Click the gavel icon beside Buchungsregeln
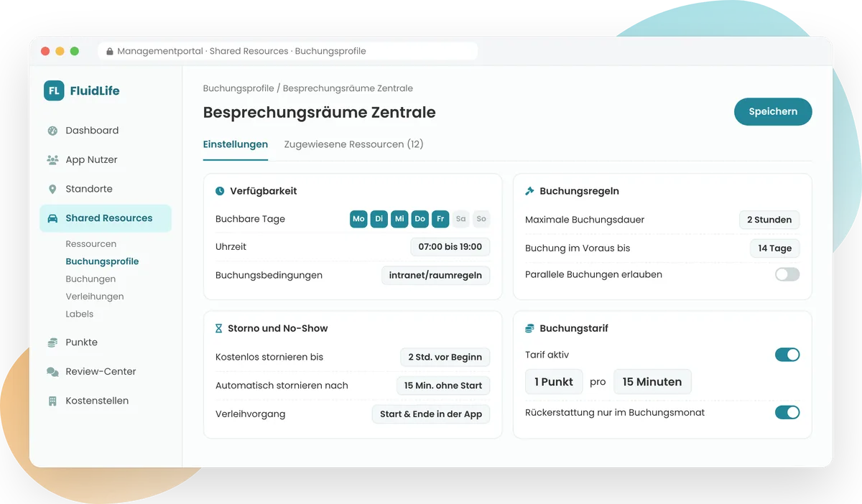 tap(530, 191)
